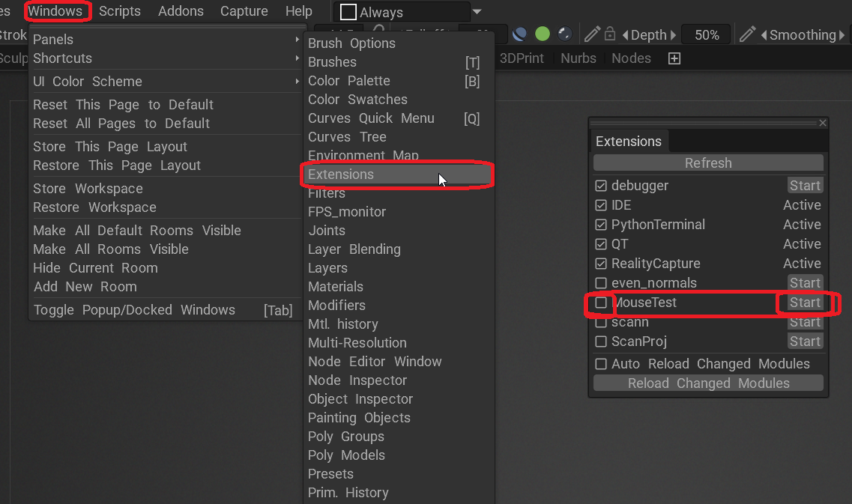Add a new room with plus icon
The image size is (852, 504).
(x=674, y=58)
